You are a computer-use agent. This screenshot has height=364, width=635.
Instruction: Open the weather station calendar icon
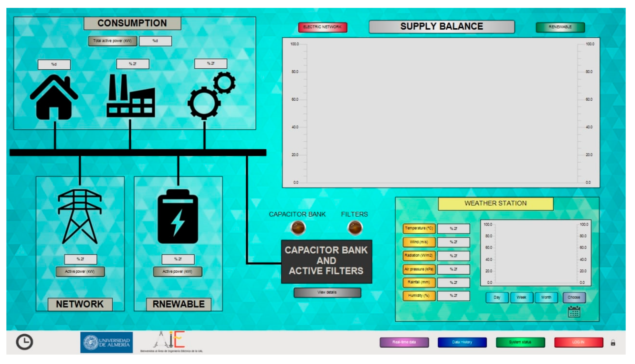(574, 312)
